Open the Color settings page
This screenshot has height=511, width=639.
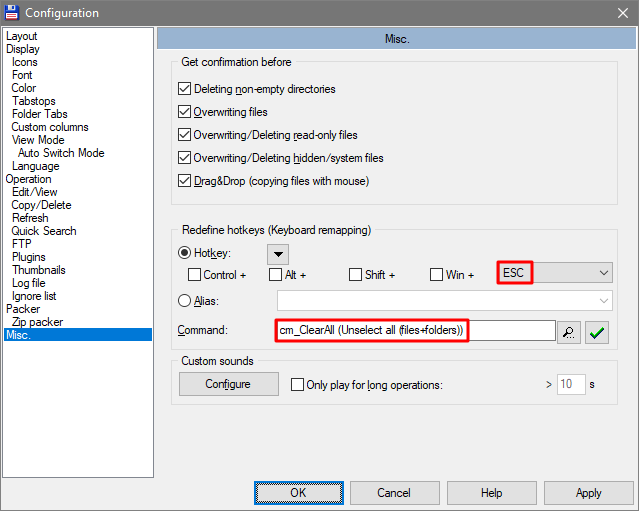point(24,88)
